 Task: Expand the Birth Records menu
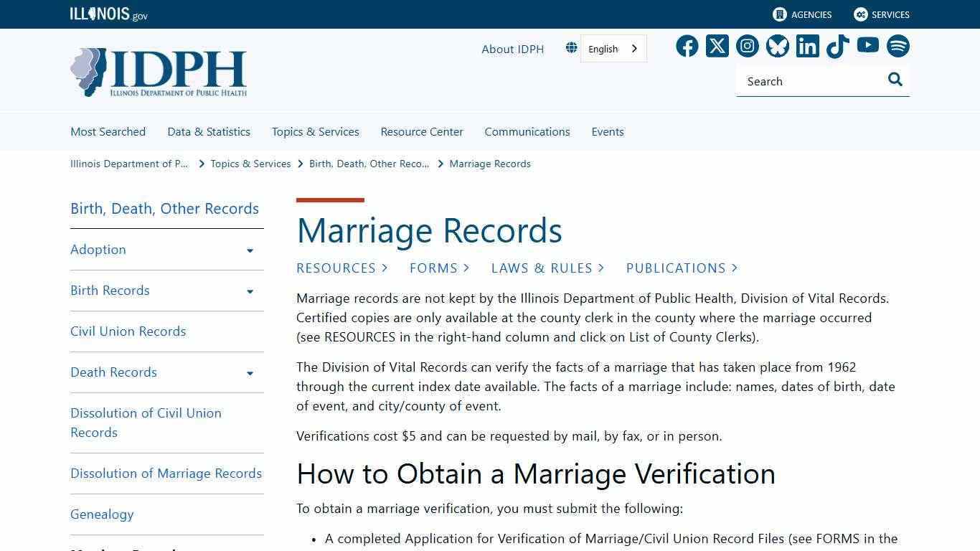[250, 291]
